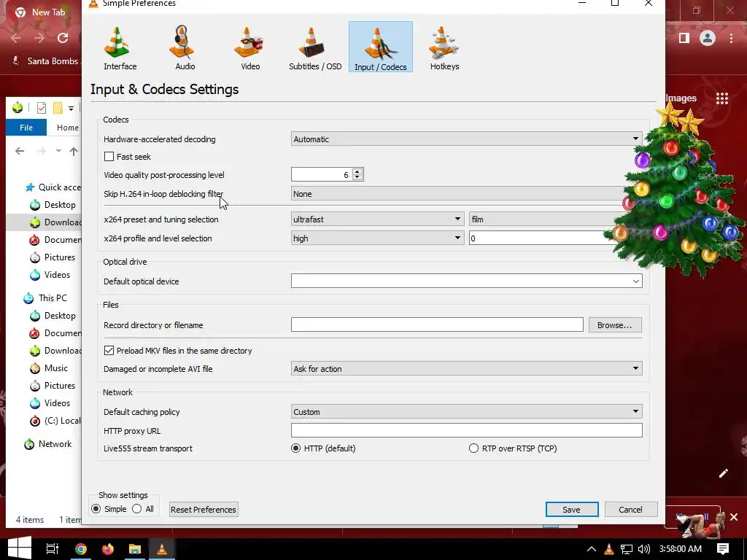Select RTP over RTSP (TCP) transport
The image size is (747, 560).
[473, 448]
